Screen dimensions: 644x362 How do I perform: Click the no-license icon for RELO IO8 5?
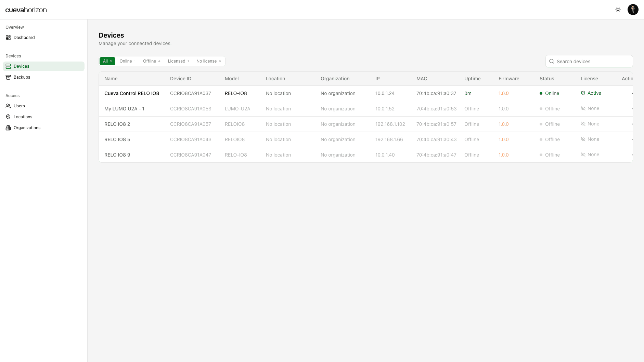[x=583, y=139]
